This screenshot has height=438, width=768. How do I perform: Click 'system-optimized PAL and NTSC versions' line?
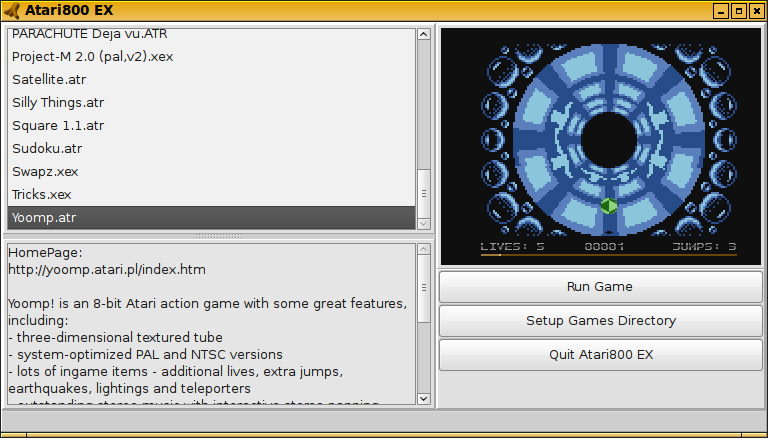tap(145, 354)
